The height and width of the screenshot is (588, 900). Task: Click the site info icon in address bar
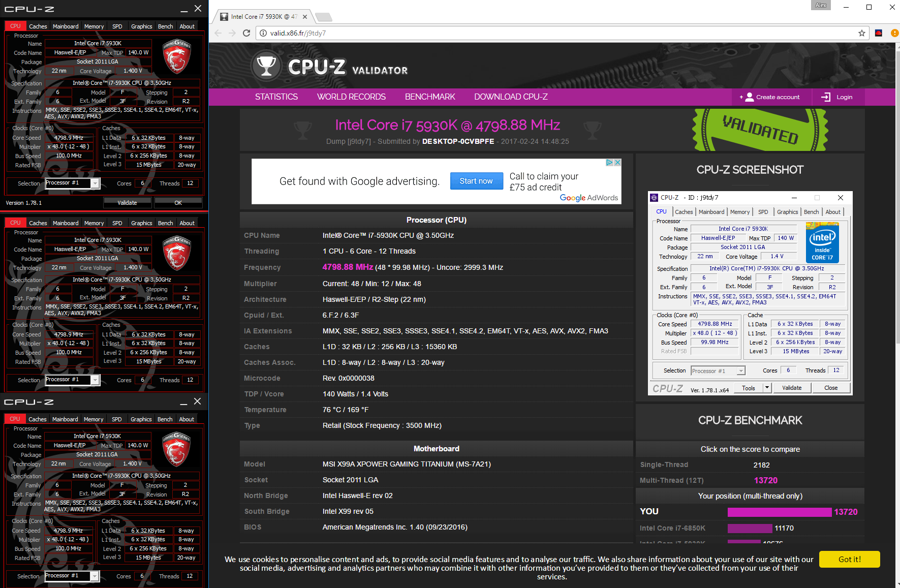(x=263, y=33)
